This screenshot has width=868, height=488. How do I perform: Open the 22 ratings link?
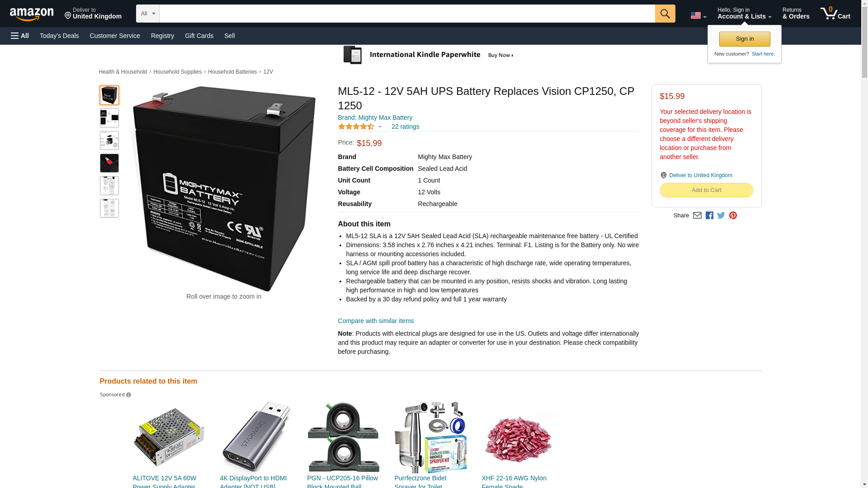tap(405, 127)
